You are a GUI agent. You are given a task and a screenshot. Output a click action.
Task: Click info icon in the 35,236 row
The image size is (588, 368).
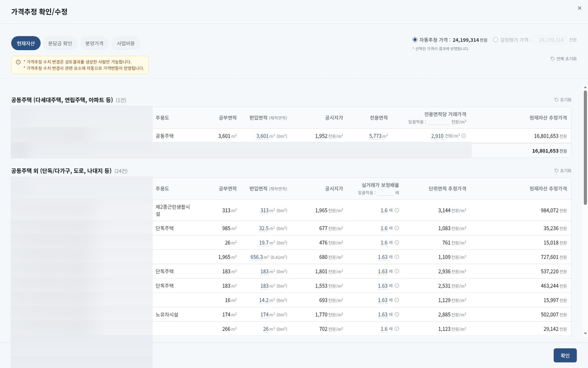tap(397, 229)
